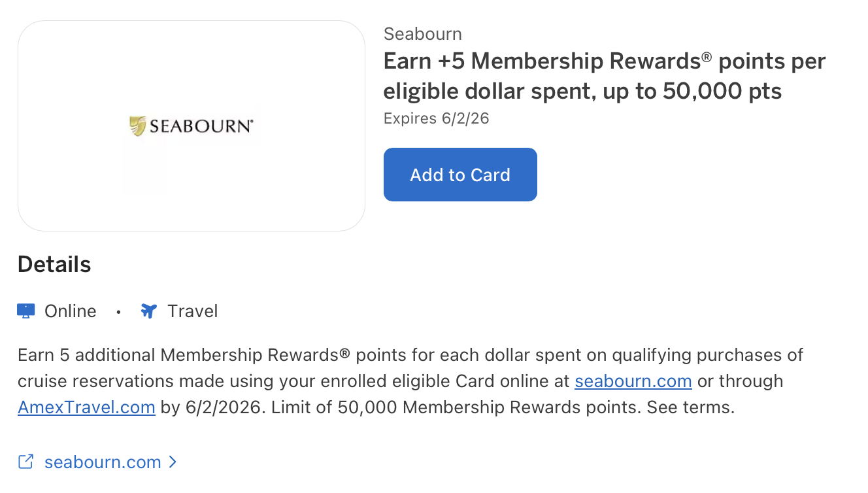This screenshot has height=493, width=868.
Task: Click the external-link icon beside seabourn.com
Action: point(25,461)
